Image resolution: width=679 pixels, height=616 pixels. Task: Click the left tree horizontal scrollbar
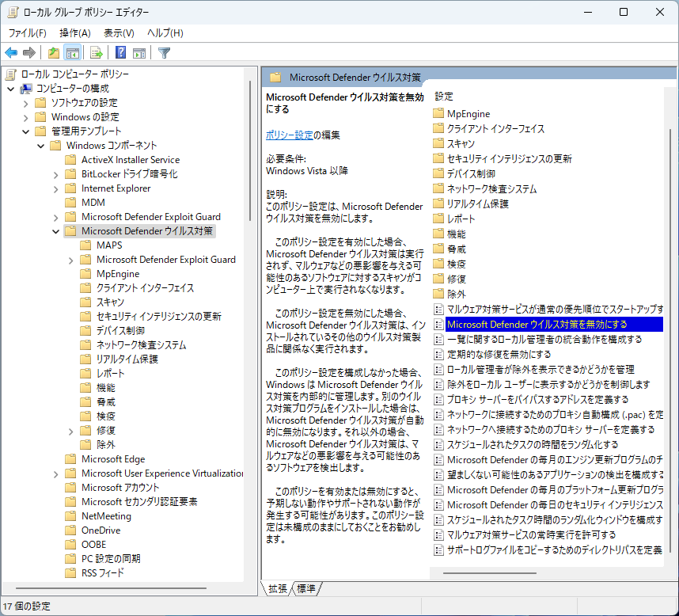[x=112, y=588]
